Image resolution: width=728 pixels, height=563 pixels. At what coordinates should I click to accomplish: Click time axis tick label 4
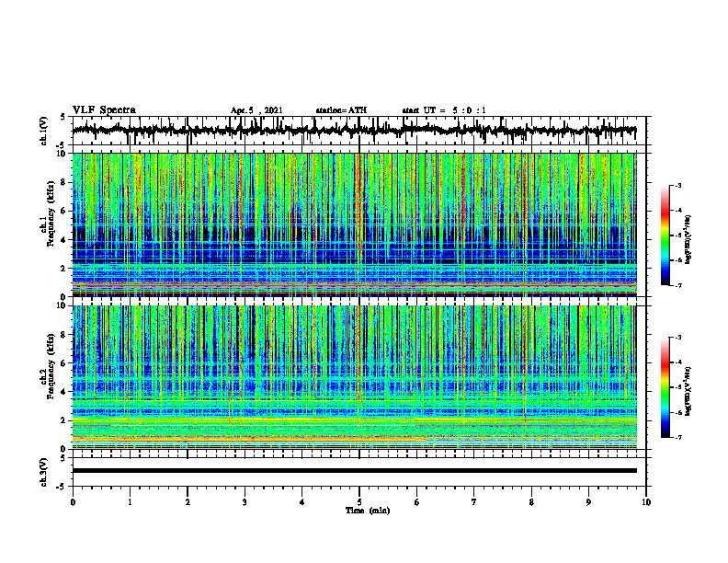(x=302, y=502)
